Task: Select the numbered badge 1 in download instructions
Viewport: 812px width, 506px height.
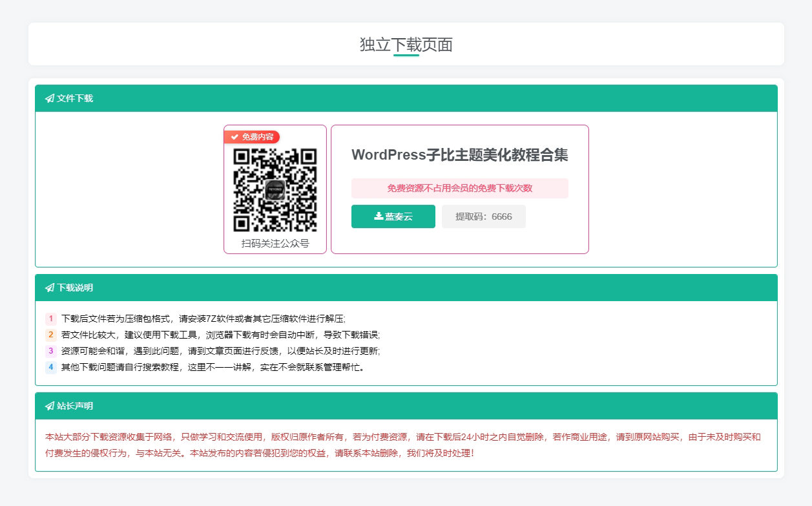Action: coord(50,319)
